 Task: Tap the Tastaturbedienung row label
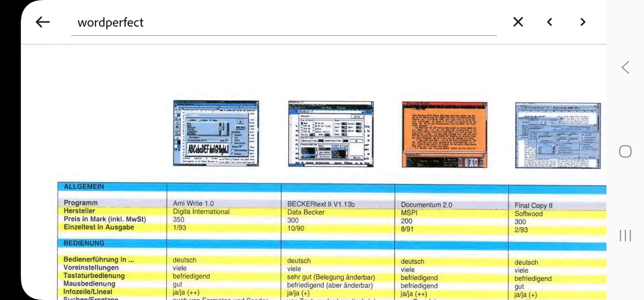(94, 276)
